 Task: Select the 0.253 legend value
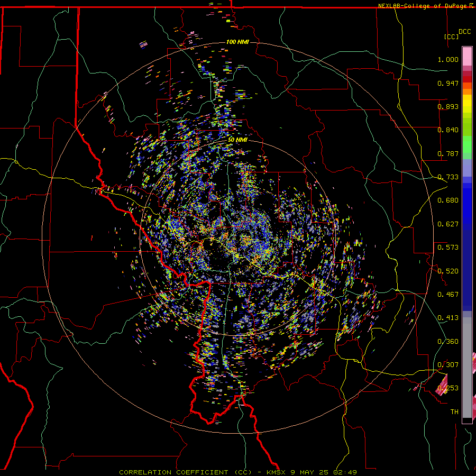[x=448, y=388]
